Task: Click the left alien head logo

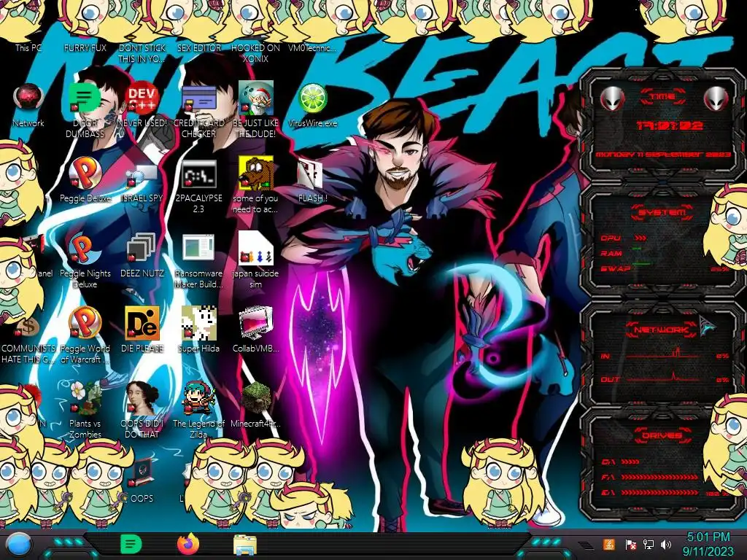Action: click(612, 98)
